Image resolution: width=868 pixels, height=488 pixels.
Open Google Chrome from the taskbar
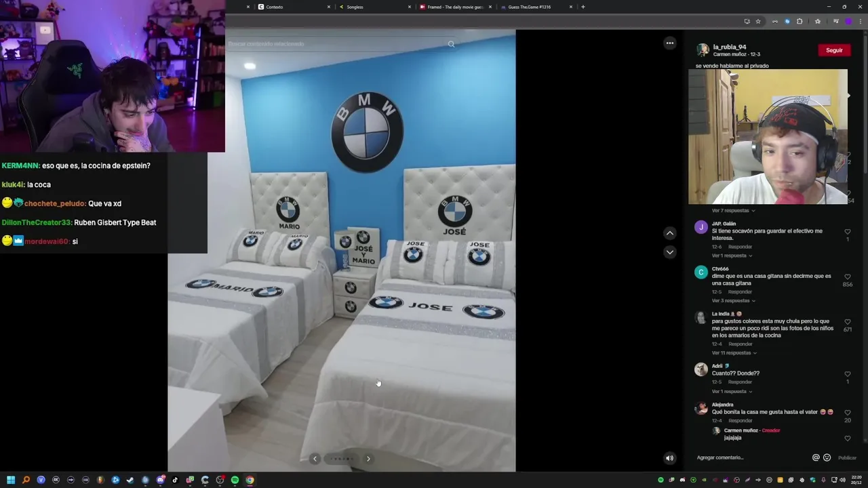(x=250, y=481)
